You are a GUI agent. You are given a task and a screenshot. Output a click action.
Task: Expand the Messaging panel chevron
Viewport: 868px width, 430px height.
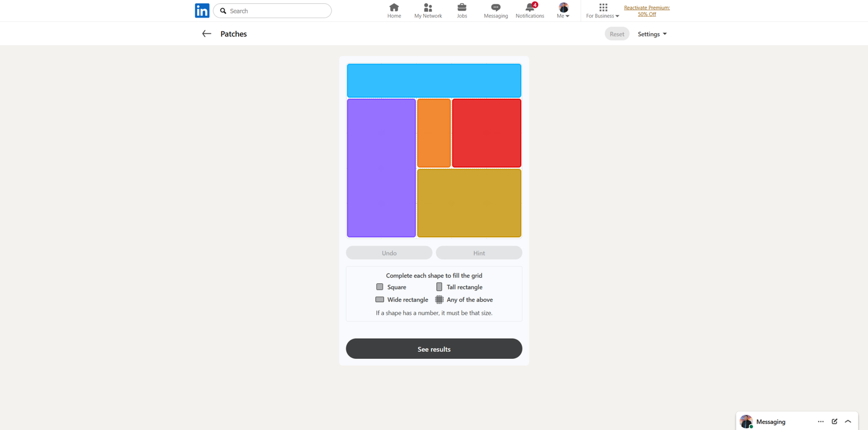click(x=848, y=421)
